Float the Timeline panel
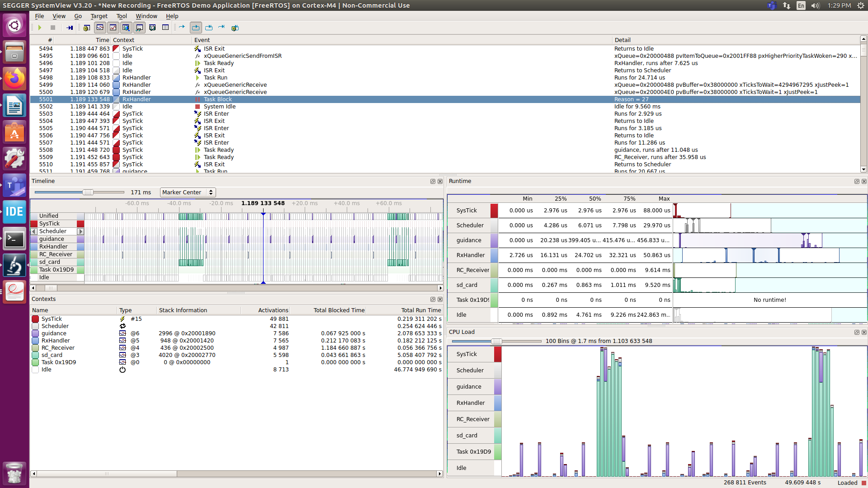 pyautogui.click(x=433, y=181)
